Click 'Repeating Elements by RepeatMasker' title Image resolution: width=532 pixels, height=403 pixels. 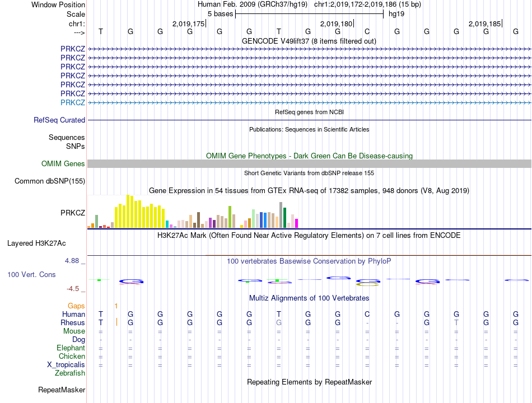click(x=309, y=382)
